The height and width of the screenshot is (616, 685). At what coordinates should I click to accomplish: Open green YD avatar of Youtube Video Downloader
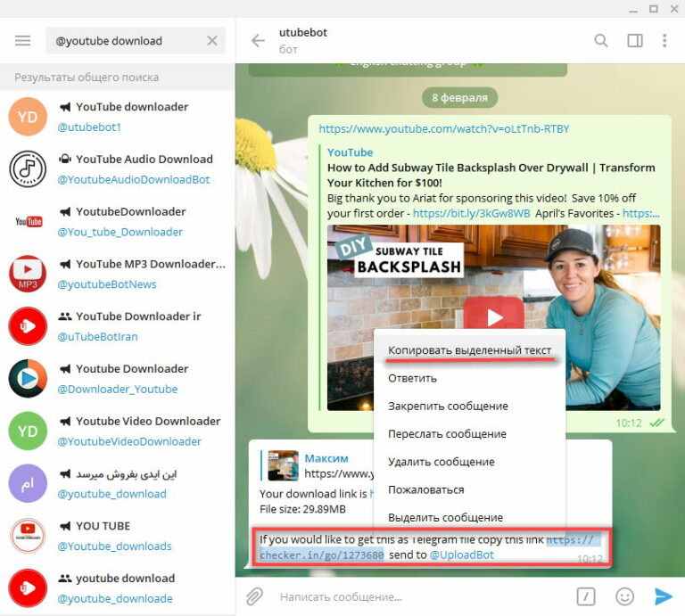(x=28, y=431)
